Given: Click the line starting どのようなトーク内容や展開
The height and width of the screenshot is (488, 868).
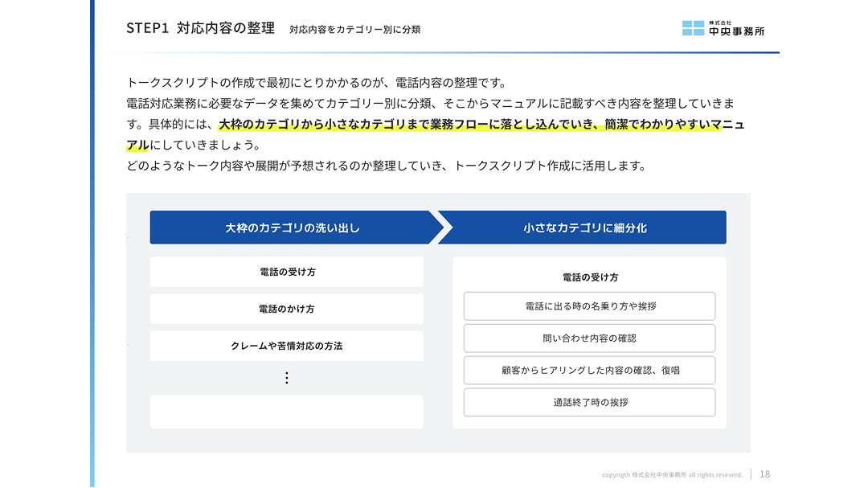Looking at the screenshot, I should [x=387, y=166].
